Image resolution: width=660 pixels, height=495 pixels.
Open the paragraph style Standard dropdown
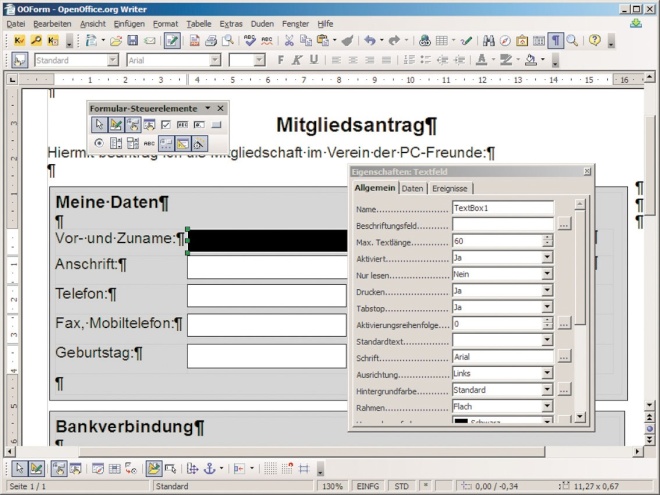click(113, 60)
